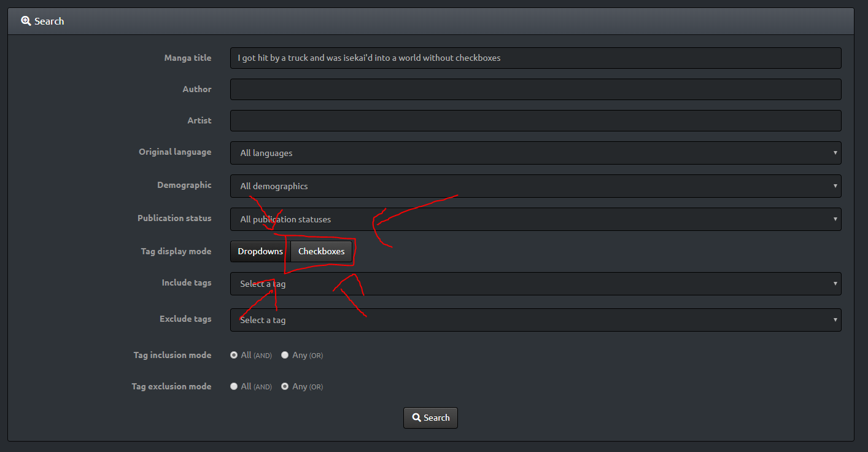Switch tag display mode to Checkboxes

(321, 251)
